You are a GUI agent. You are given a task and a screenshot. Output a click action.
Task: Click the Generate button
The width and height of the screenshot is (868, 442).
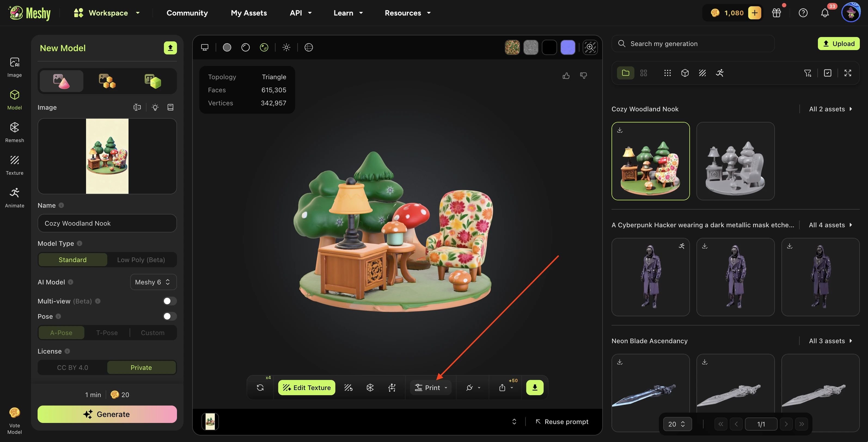(x=107, y=414)
